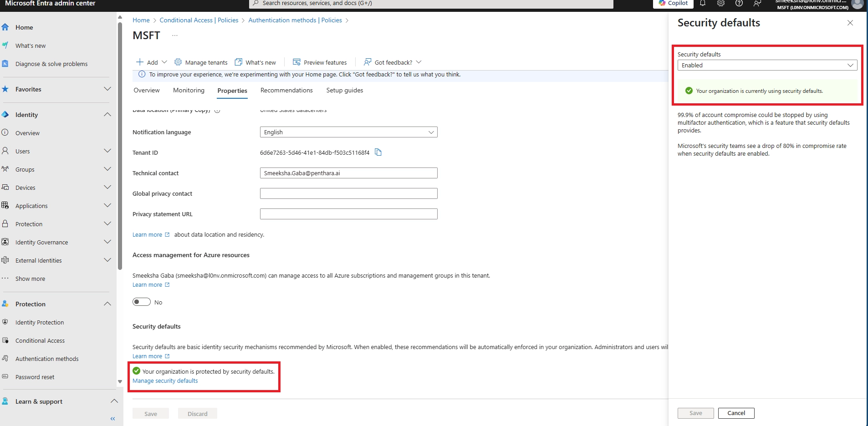This screenshot has height=426, width=868.
Task: Open the MSFT more options ellipsis
Action: pos(175,35)
